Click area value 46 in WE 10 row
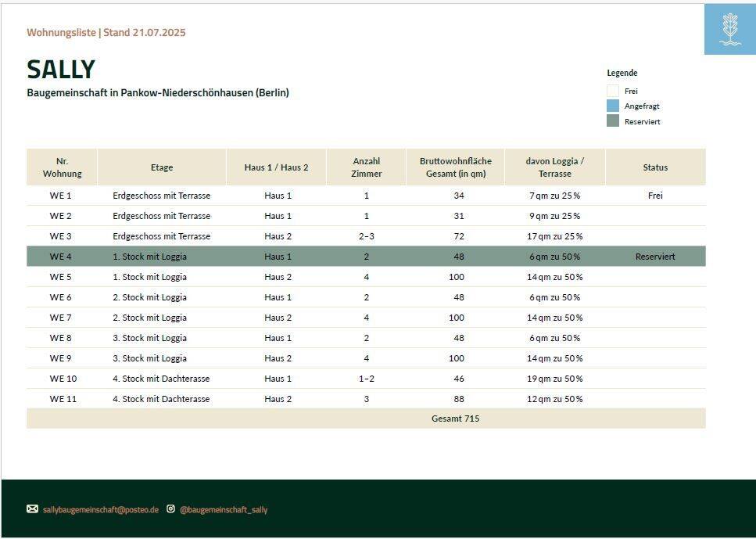 [459, 379]
